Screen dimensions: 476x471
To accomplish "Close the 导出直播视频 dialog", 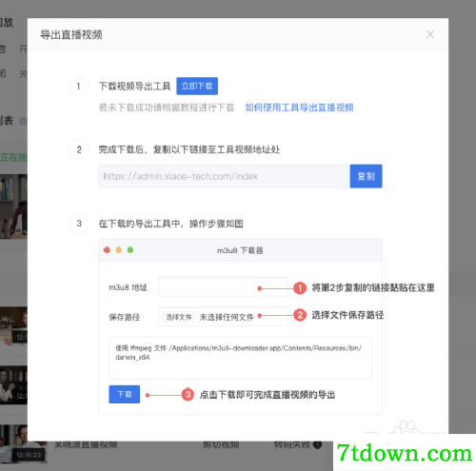I will (430, 34).
